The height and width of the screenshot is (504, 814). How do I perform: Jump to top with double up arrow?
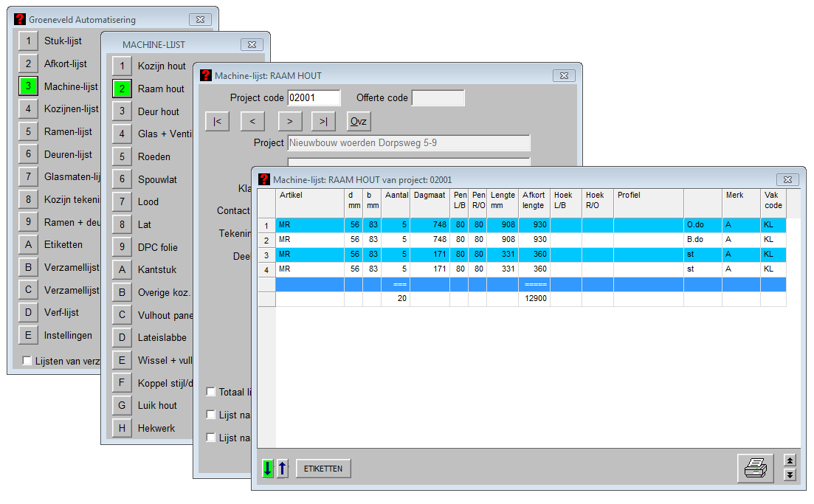pos(790,460)
